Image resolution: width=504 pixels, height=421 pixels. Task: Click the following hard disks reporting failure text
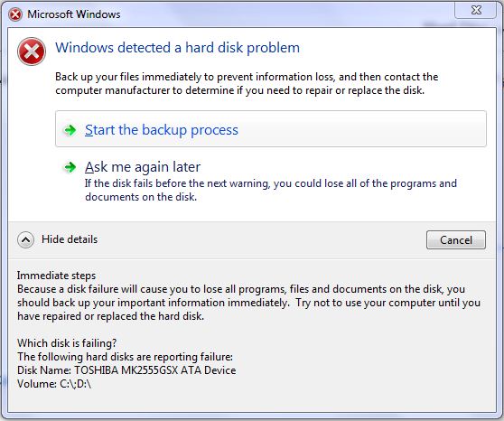125,357
